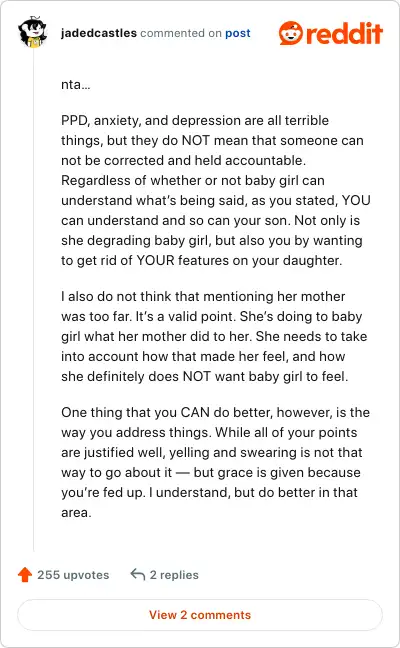Screen dimensions: 400x648
Task: Open the "2 replies" label
Action: pos(174,575)
